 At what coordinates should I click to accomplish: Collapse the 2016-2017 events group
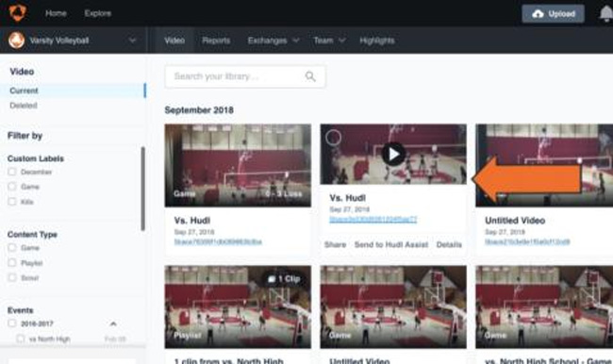point(113,323)
